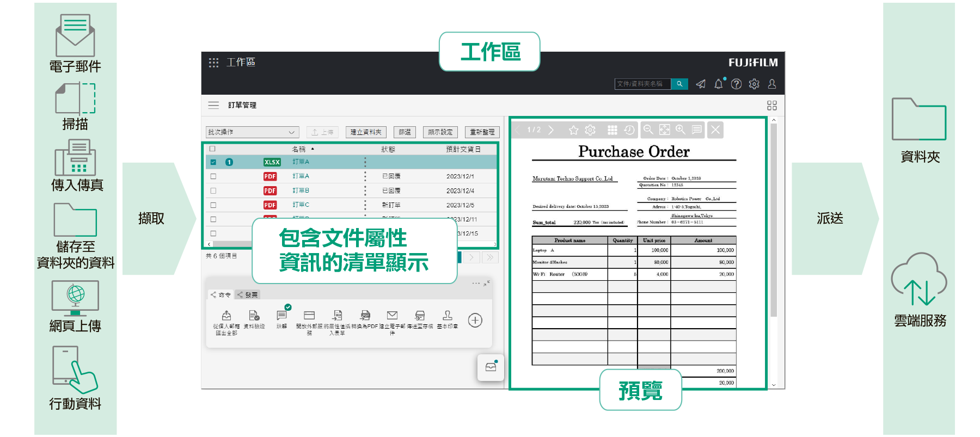Zoom out the preview

coord(648,130)
